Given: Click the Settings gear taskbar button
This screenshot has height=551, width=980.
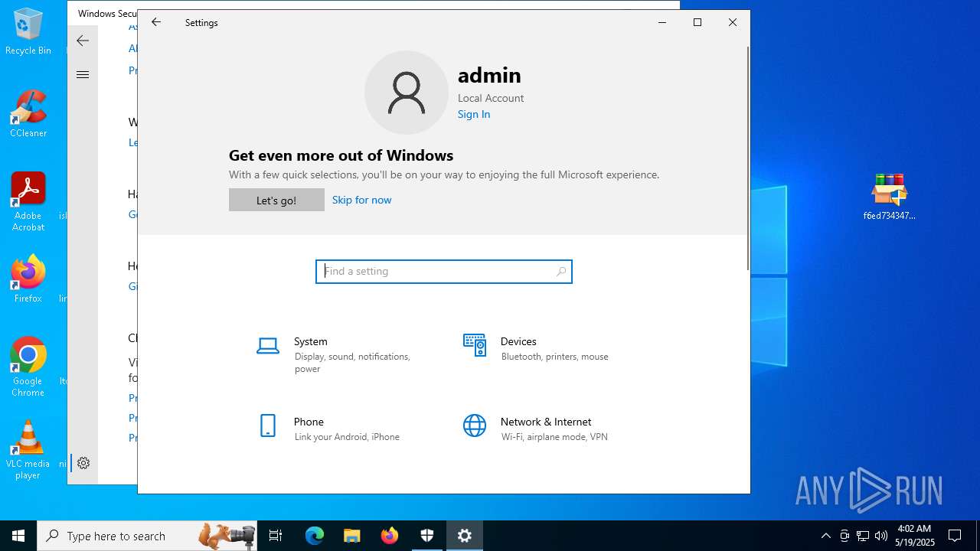Looking at the screenshot, I should click(465, 536).
